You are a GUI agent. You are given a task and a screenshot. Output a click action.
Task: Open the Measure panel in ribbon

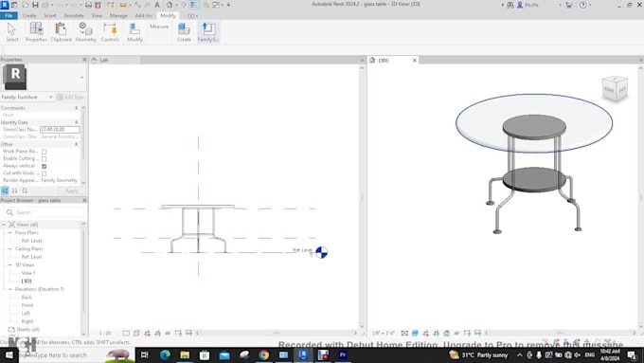[159, 27]
